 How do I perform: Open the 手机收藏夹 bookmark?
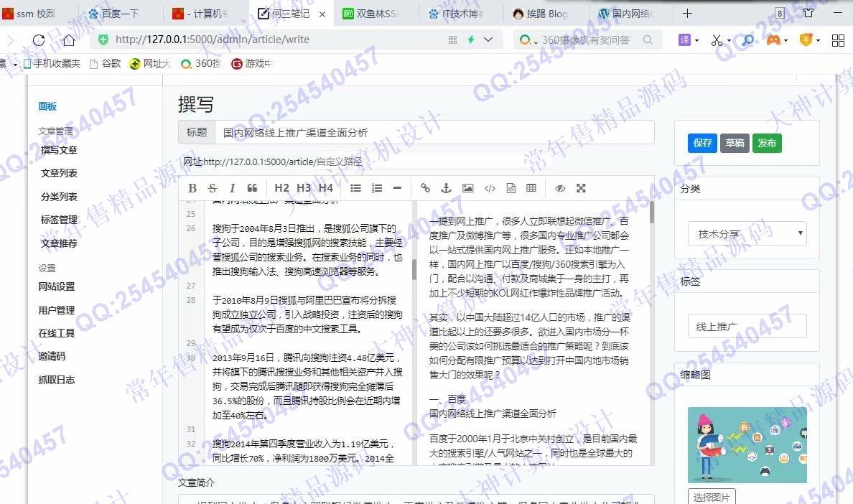coord(52,64)
